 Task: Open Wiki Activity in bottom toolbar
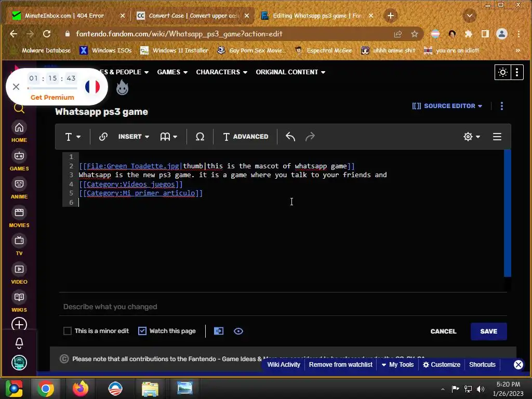(284, 364)
